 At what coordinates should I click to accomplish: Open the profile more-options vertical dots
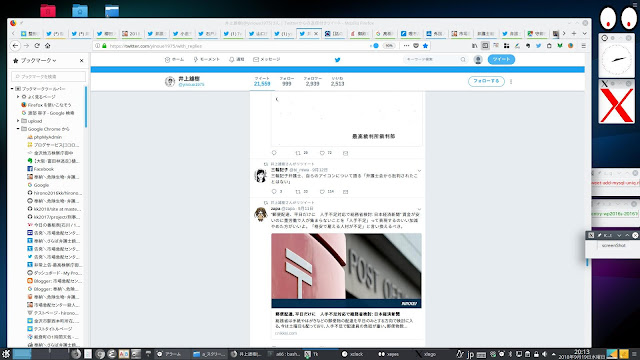[x=511, y=82]
